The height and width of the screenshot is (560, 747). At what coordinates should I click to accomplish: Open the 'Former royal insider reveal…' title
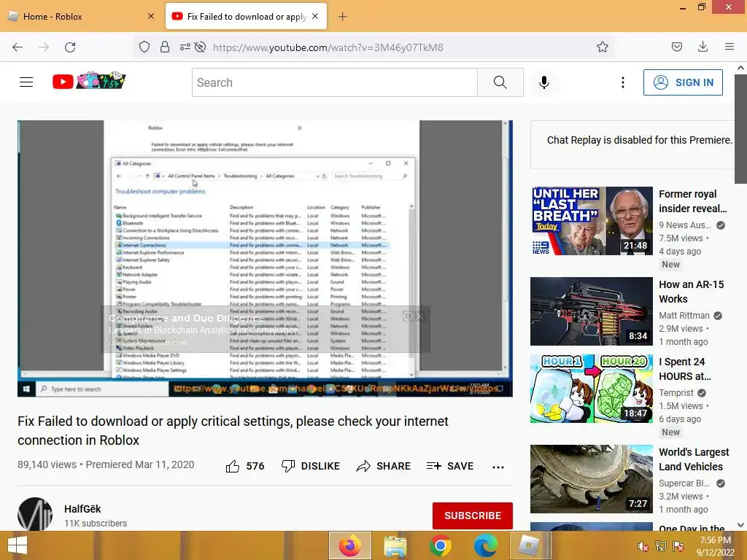point(693,201)
